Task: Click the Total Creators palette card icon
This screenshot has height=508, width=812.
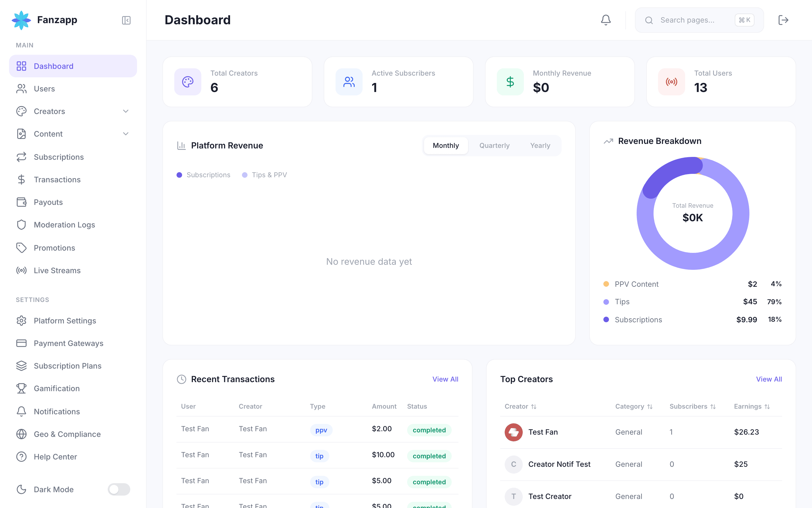Action: [187, 82]
